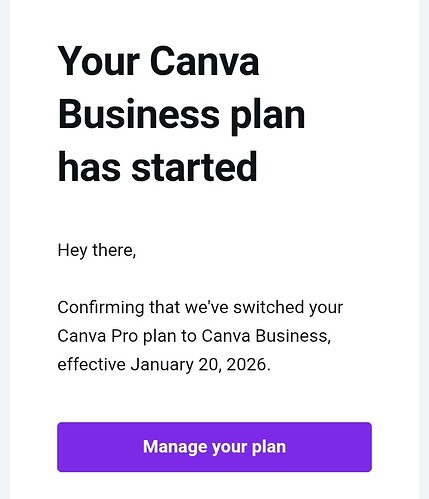Click the word 'Confirming' in the message
The image size is (429, 499).
(x=101, y=308)
